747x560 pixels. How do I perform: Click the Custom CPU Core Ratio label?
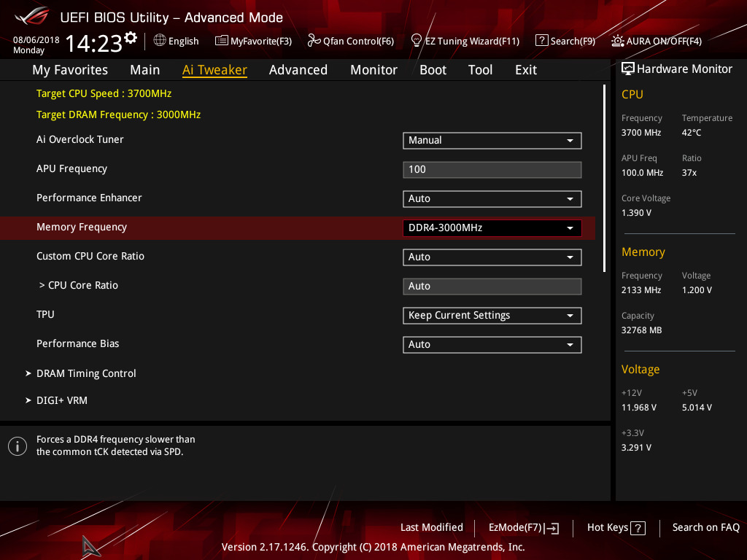[x=90, y=256]
